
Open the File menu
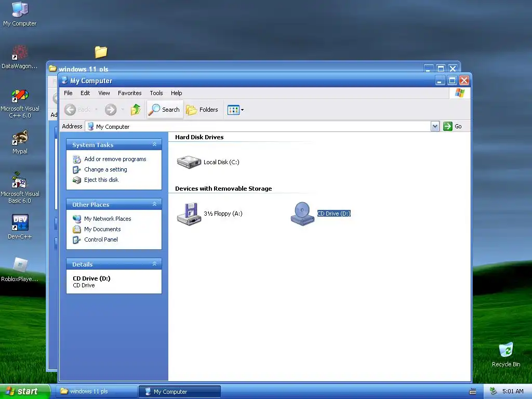[x=68, y=93]
